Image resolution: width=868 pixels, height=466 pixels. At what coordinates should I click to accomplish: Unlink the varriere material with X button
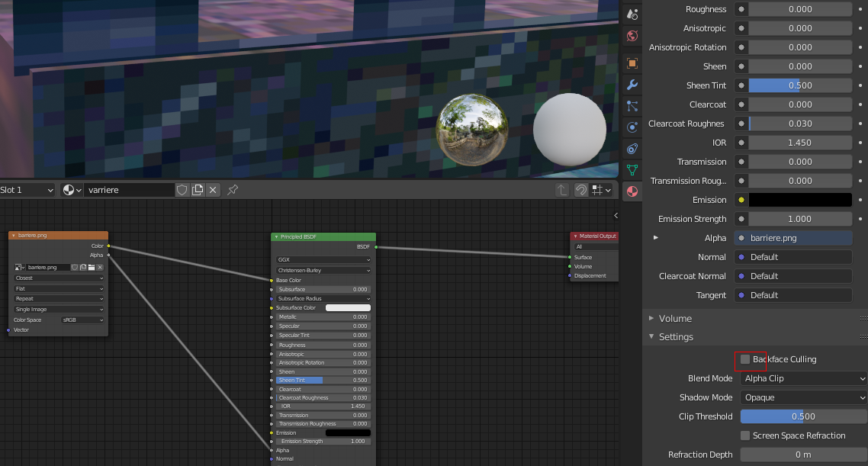[x=213, y=190]
